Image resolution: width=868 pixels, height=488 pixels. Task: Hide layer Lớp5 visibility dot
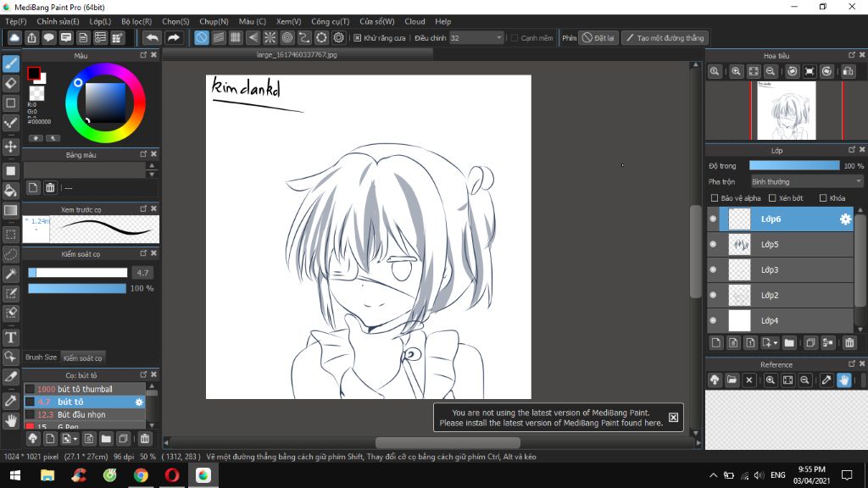point(713,245)
